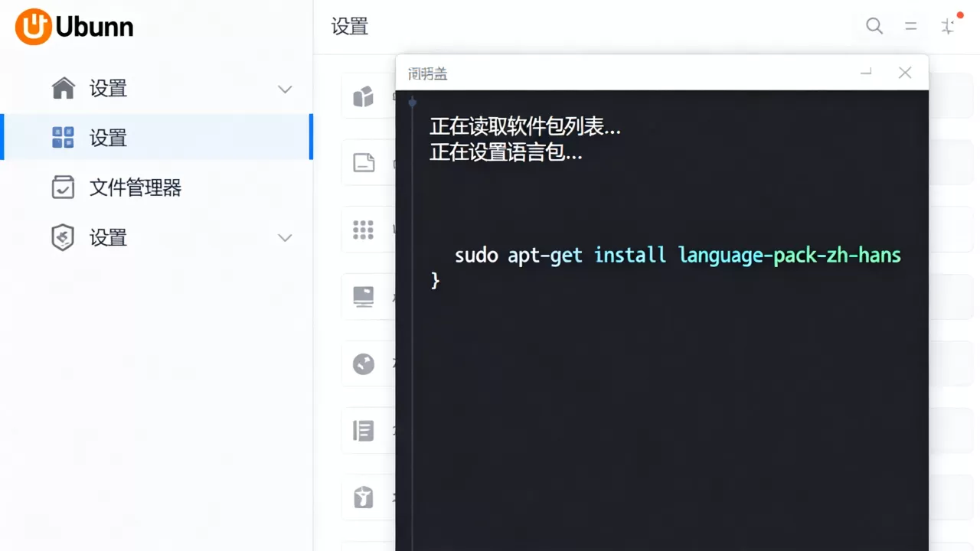Viewport: 980px width, 551px height.
Task: Open the home-icon 设置 sidebar item
Action: point(156,89)
